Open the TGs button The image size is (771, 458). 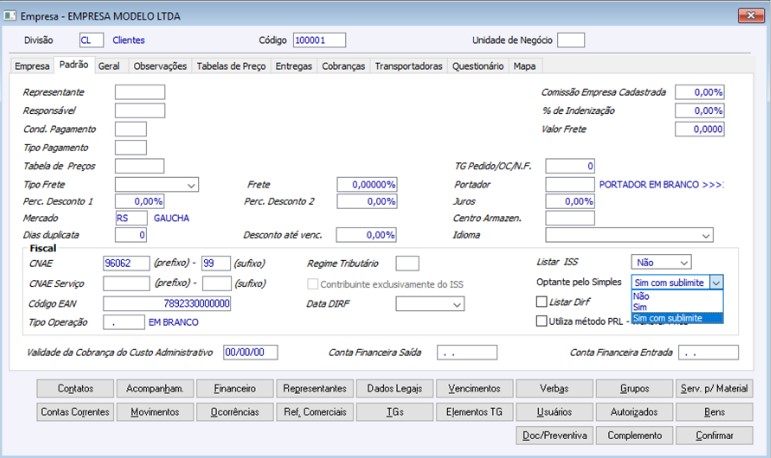[x=395, y=412]
